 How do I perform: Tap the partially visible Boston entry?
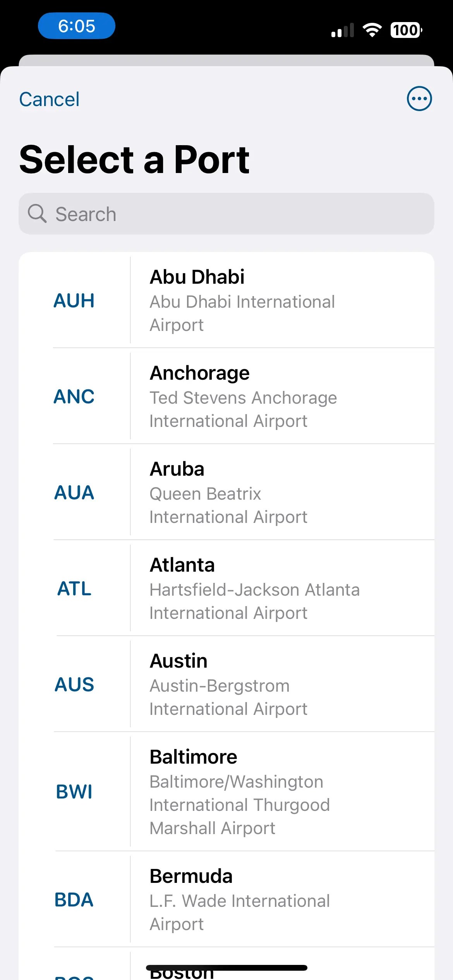(226, 964)
